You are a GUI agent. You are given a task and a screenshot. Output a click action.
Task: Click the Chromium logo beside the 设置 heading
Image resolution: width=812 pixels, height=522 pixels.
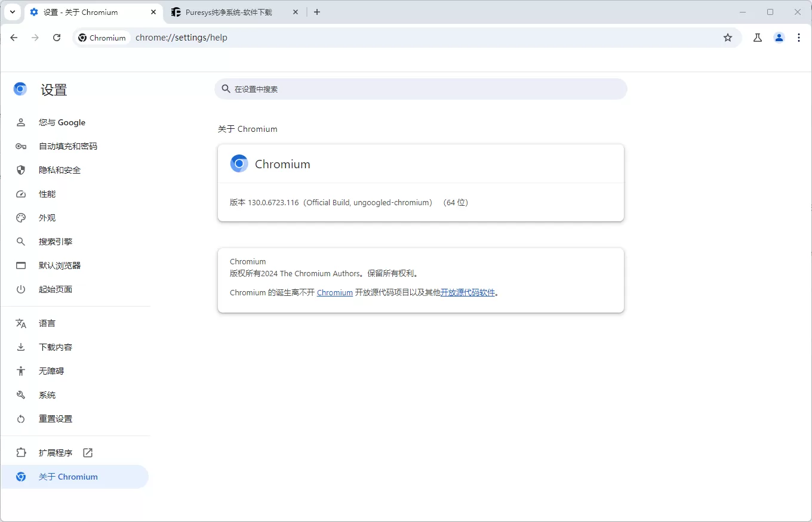pos(20,88)
